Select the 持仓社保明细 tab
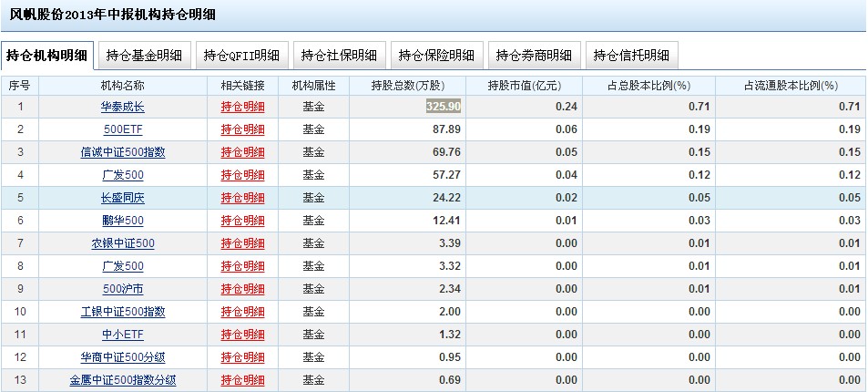 pos(339,55)
